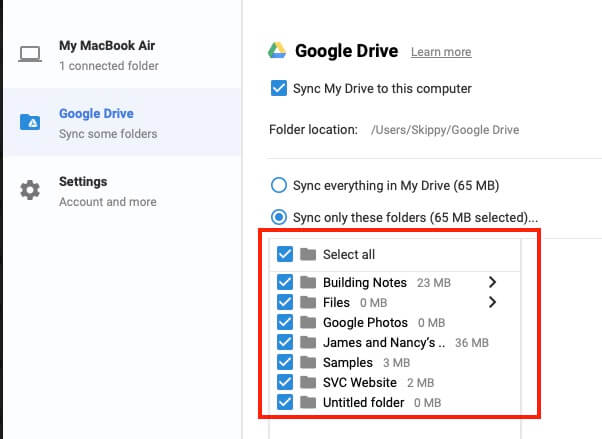Uncheck the Building Notes checkbox

point(285,282)
